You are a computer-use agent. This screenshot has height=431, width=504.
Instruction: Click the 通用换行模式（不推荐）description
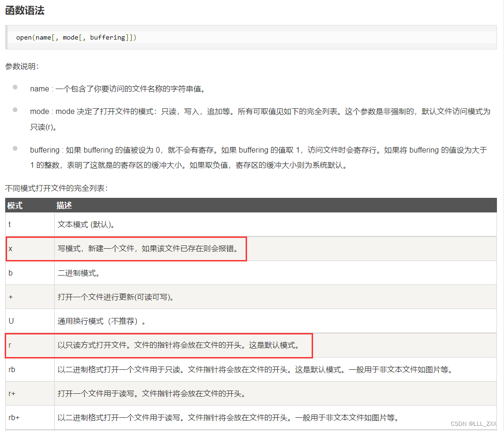pos(101,321)
